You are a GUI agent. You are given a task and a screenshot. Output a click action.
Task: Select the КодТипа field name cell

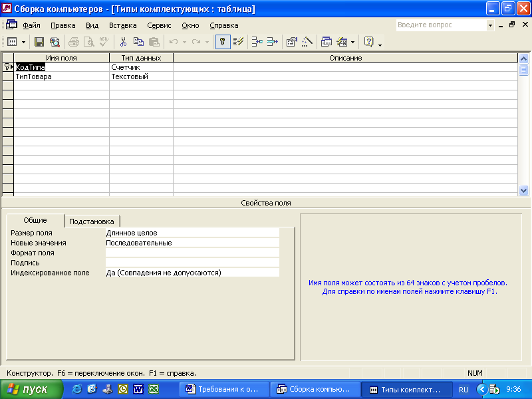pyautogui.click(x=61, y=67)
